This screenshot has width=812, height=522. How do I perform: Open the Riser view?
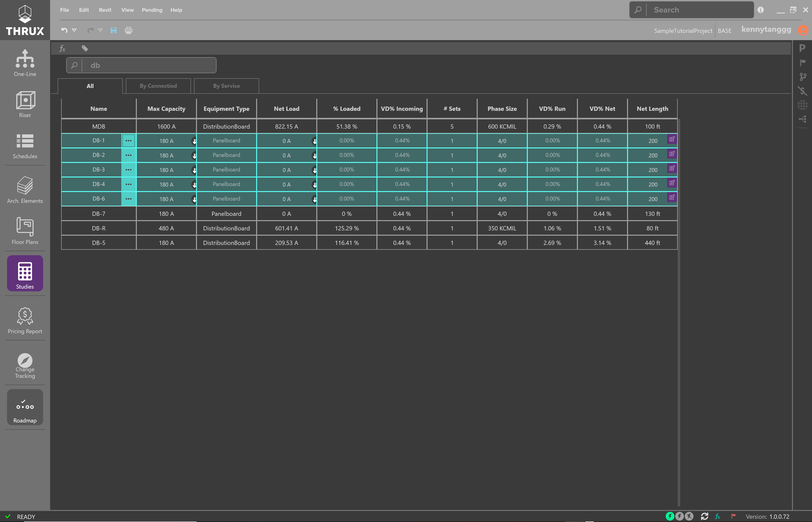coord(25,104)
